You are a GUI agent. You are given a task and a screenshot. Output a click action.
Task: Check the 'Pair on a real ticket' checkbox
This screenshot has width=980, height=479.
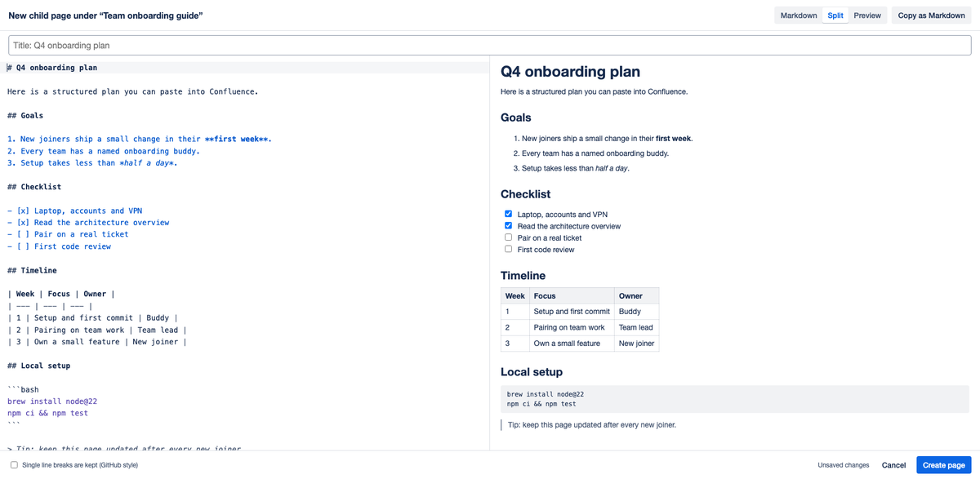[x=508, y=237]
